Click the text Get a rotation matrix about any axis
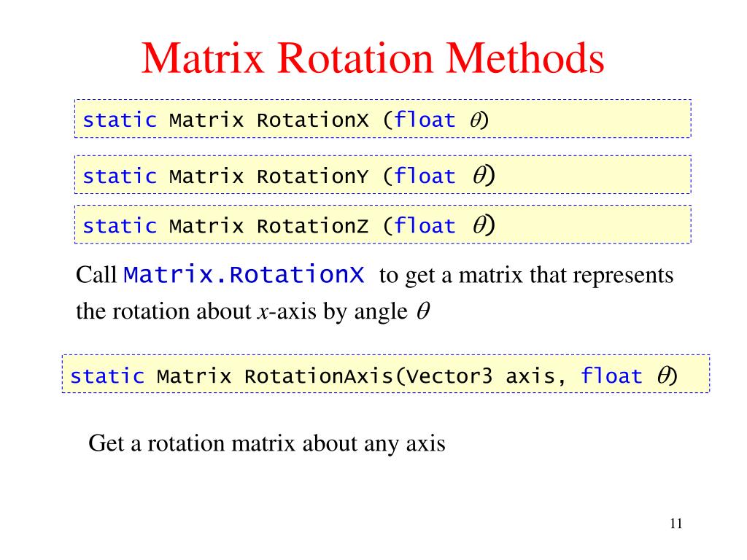This screenshot has width=747, height=560. (x=267, y=443)
